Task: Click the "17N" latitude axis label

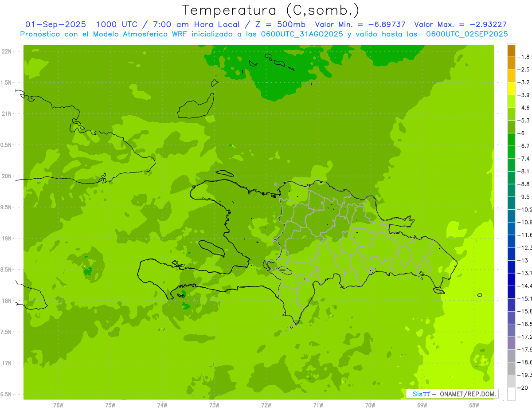Action: pos(7,363)
